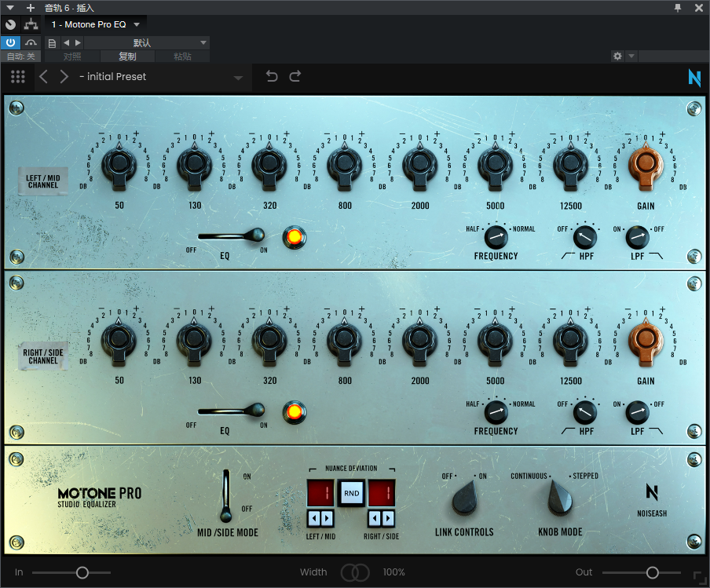Image resolution: width=710 pixels, height=588 pixels.
Task: Toggle the Left/Mid EQ on/off lever
Action: [x=232, y=236]
